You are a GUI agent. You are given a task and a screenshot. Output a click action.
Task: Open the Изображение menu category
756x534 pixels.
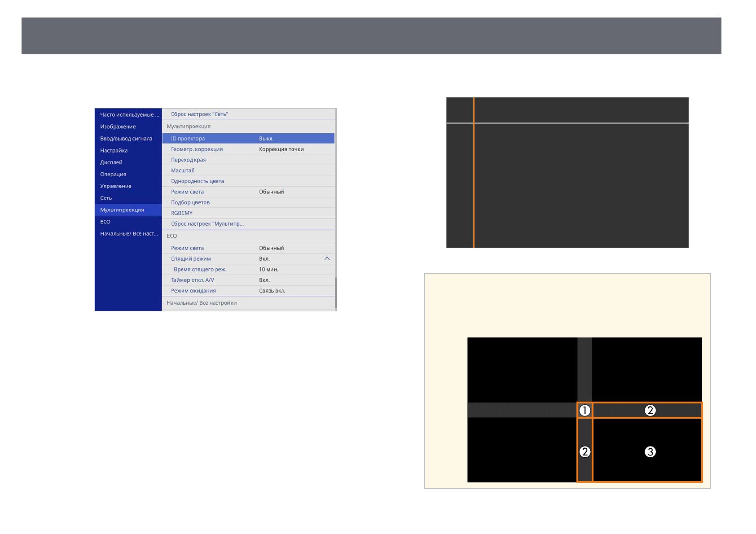pos(118,127)
